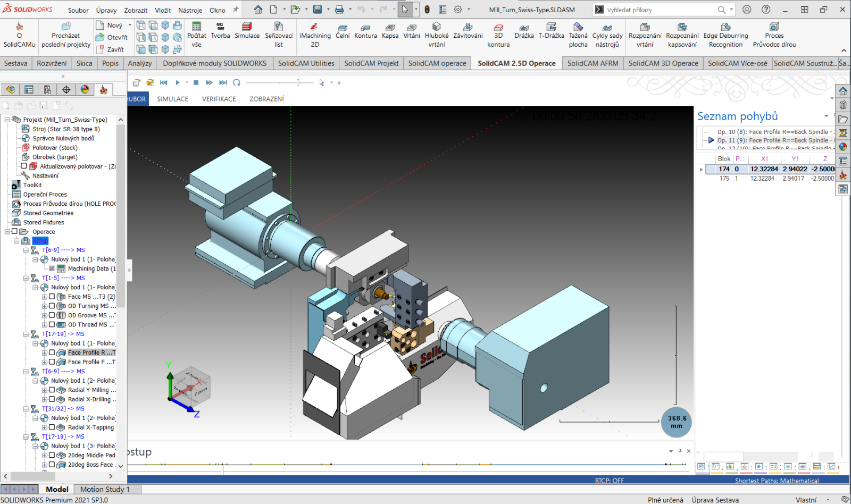Switch to SolidCAM 3D Operace tab

(x=663, y=63)
